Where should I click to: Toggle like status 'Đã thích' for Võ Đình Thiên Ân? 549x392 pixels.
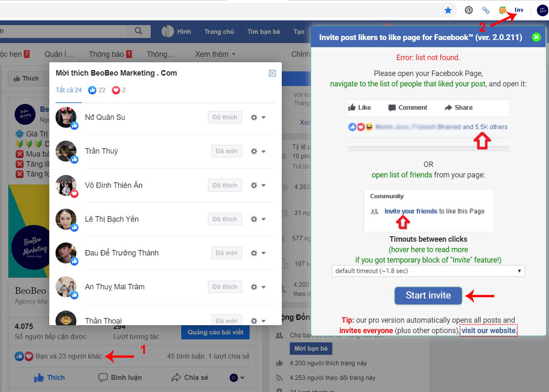(225, 185)
